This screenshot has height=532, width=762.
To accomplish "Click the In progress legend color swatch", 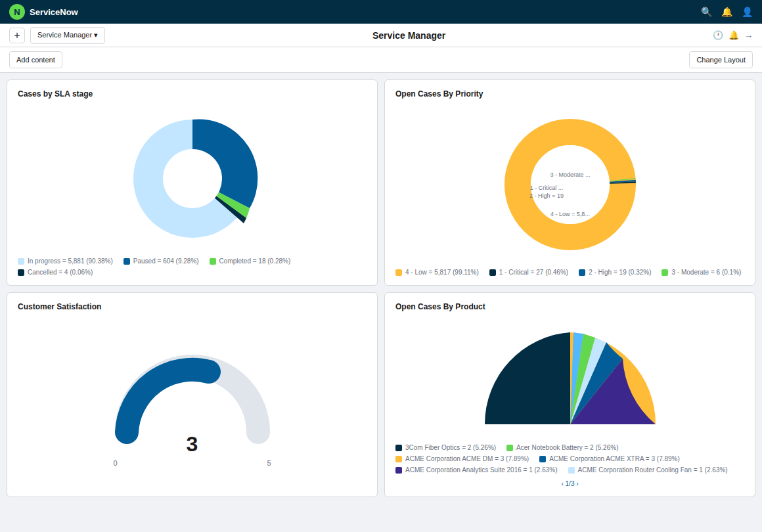I will pos(21,261).
